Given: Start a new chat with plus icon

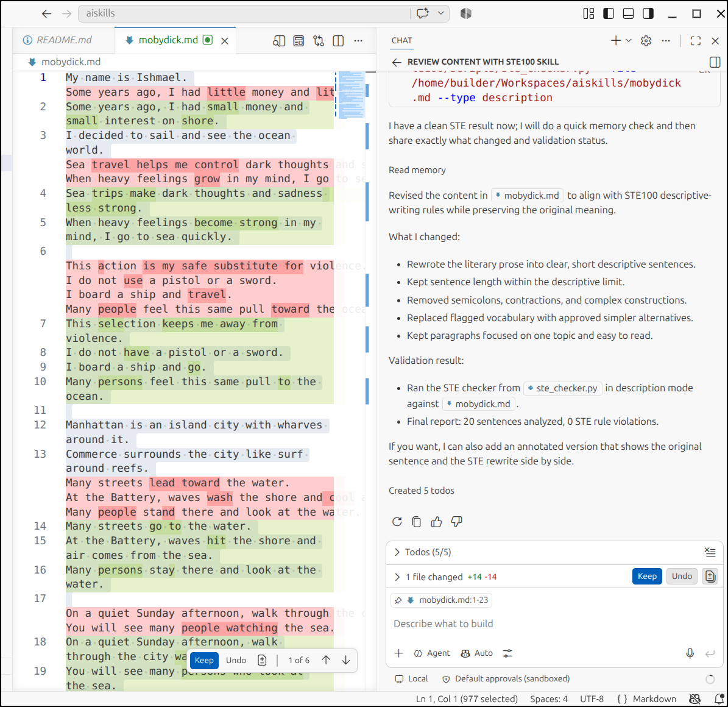Looking at the screenshot, I should 616,40.
